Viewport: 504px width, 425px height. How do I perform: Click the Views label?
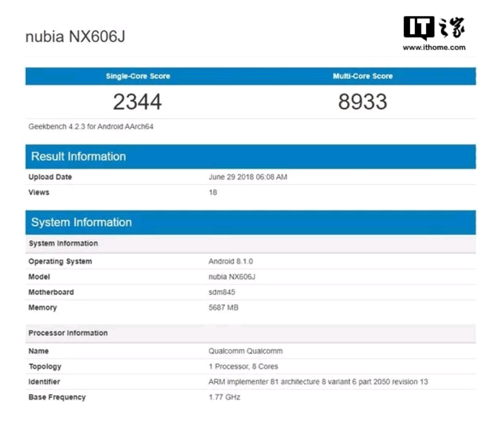point(39,192)
